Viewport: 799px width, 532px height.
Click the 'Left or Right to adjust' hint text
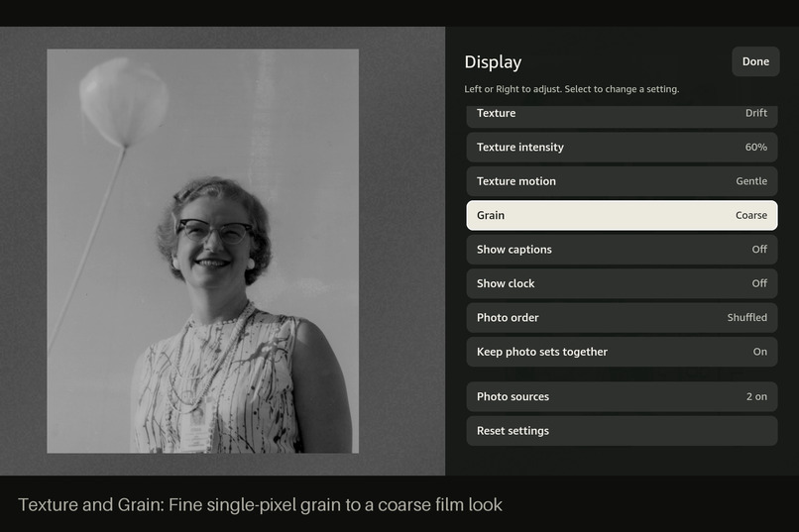click(571, 89)
